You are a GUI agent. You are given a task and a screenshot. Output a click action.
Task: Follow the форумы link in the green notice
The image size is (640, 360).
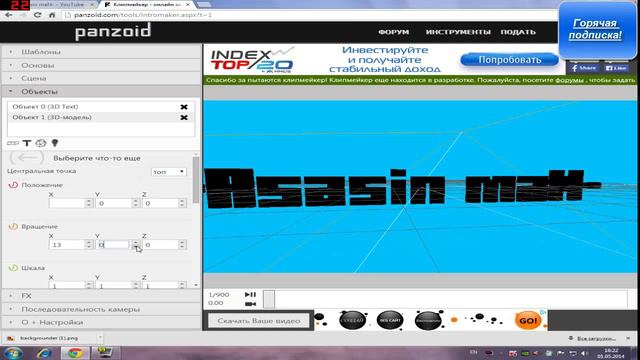click(569, 80)
